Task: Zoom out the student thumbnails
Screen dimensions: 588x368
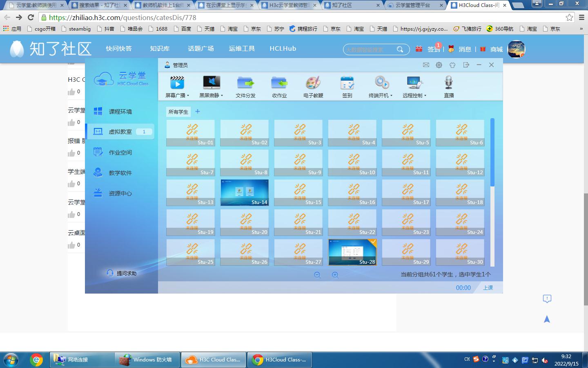Action: pos(317,275)
